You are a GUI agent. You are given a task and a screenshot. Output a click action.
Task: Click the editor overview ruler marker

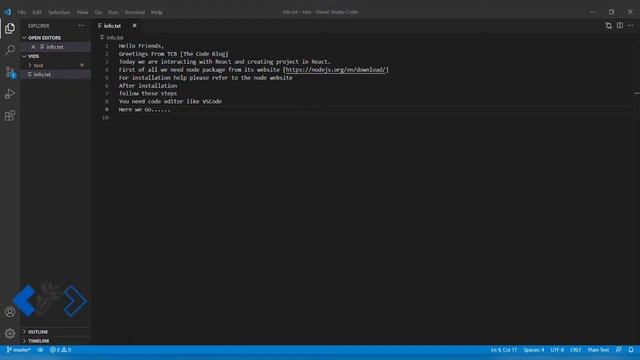(x=637, y=93)
